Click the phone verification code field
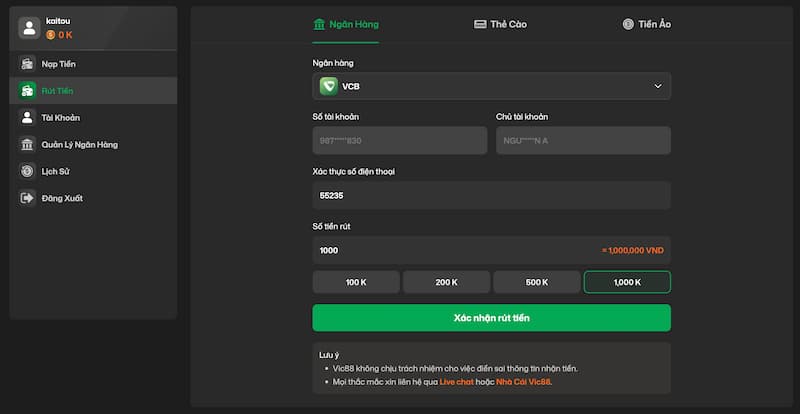Viewport: 800px width, 414px height. (x=491, y=195)
